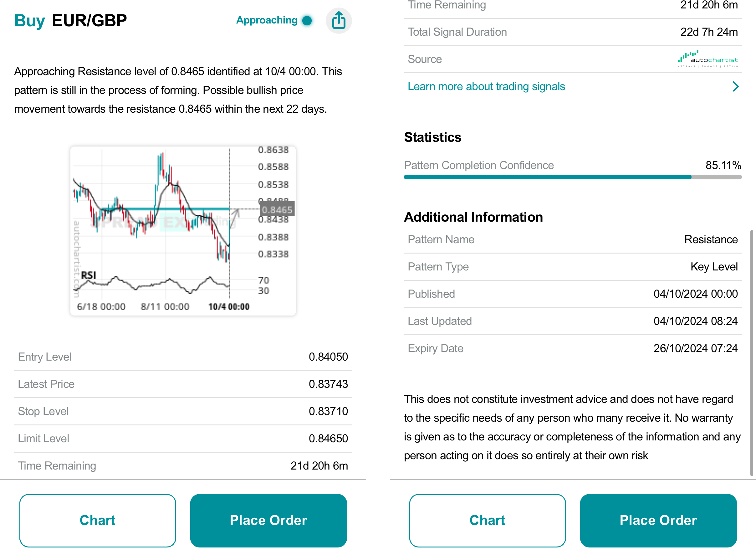Click the Entry Level value 0.84050

point(328,357)
